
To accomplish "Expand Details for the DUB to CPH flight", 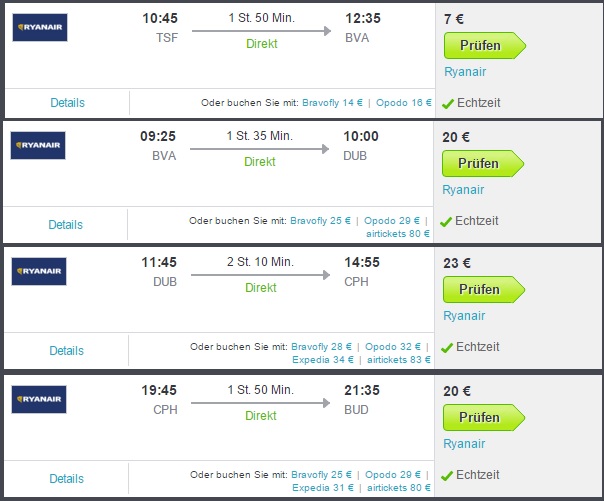I will point(66,351).
